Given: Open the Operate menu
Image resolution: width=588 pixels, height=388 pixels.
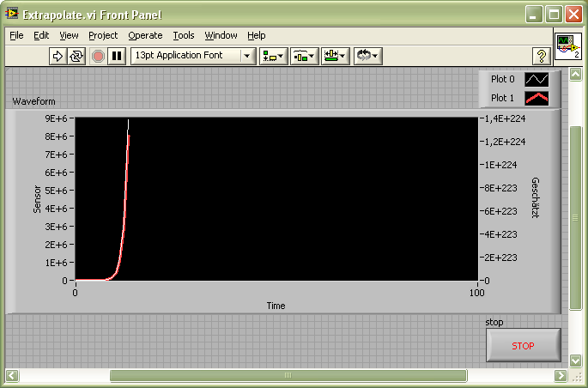Looking at the screenshot, I should tap(146, 35).
